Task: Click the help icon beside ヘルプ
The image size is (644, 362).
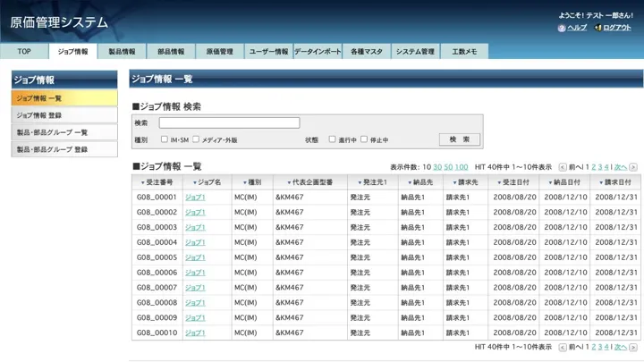Action: click(562, 28)
